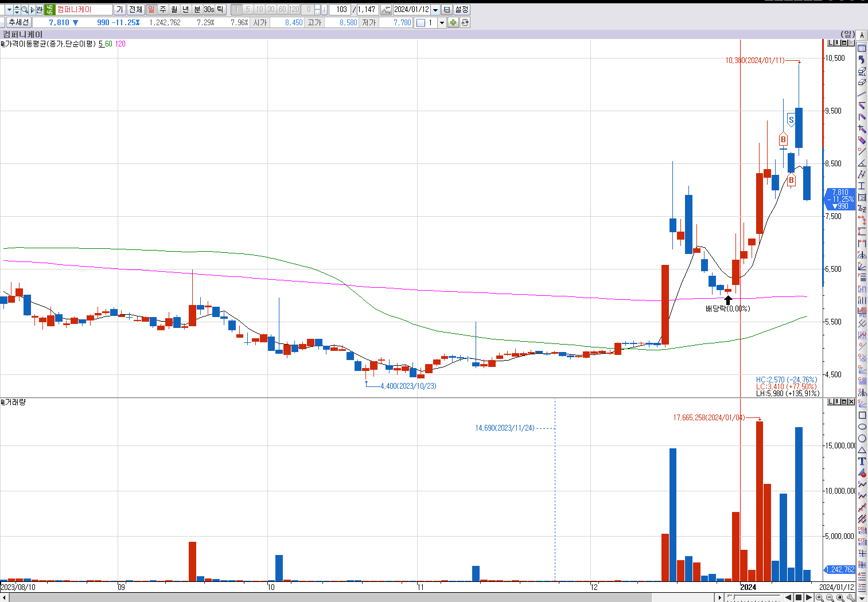Select the purple pencil marker tool

tap(862, 140)
